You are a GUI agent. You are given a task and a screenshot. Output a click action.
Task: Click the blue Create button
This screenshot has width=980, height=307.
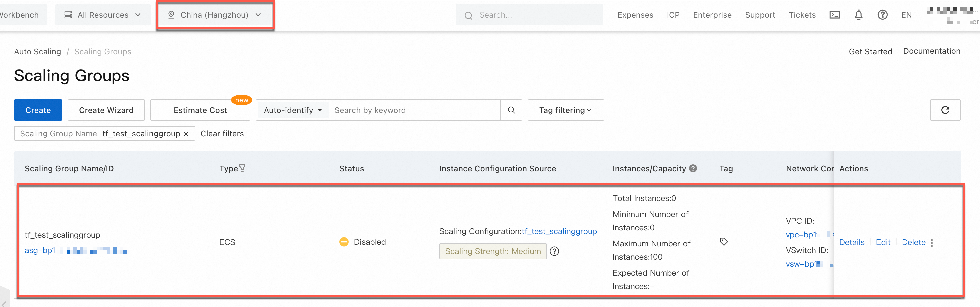(x=38, y=110)
